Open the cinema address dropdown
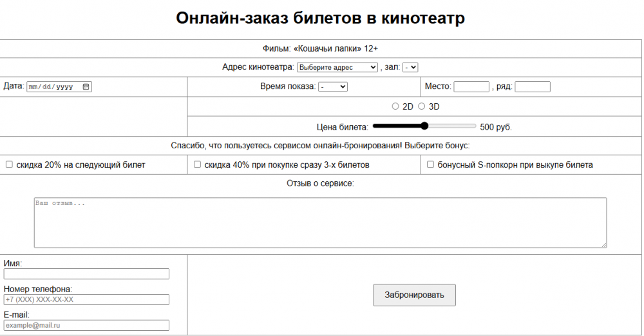Image resolution: width=644 pixels, height=336 pixels. pyautogui.click(x=337, y=68)
